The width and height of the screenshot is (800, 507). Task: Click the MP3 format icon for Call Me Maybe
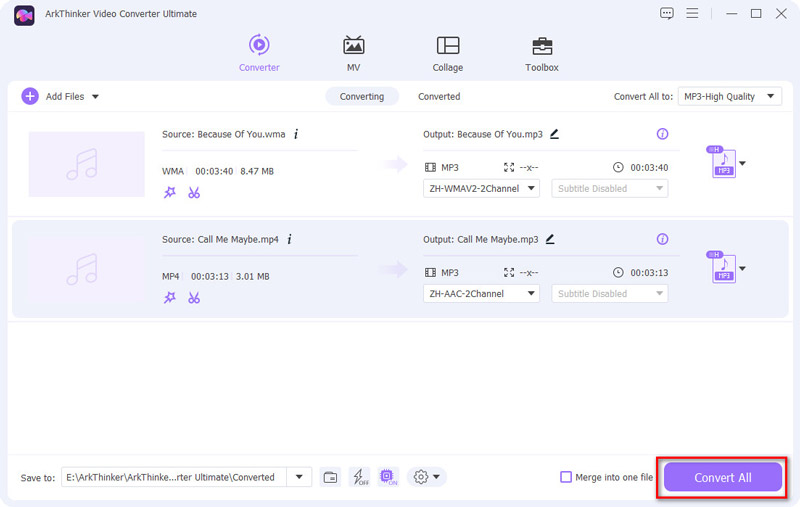tap(721, 268)
